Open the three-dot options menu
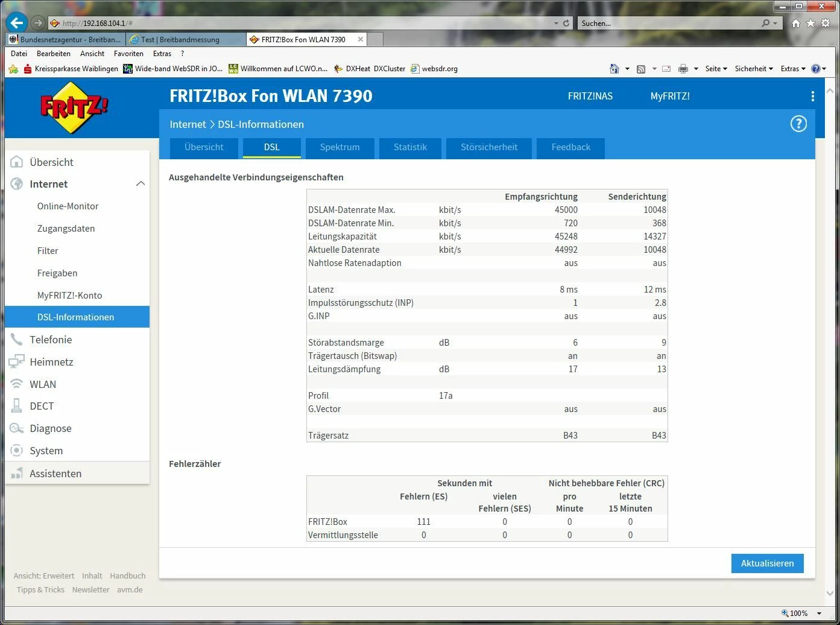The height and width of the screenshot is (625, 840). pos(812,97)
